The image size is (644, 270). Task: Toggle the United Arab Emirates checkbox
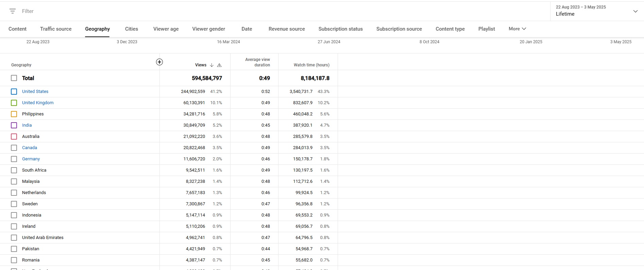[x=14, y=238]
